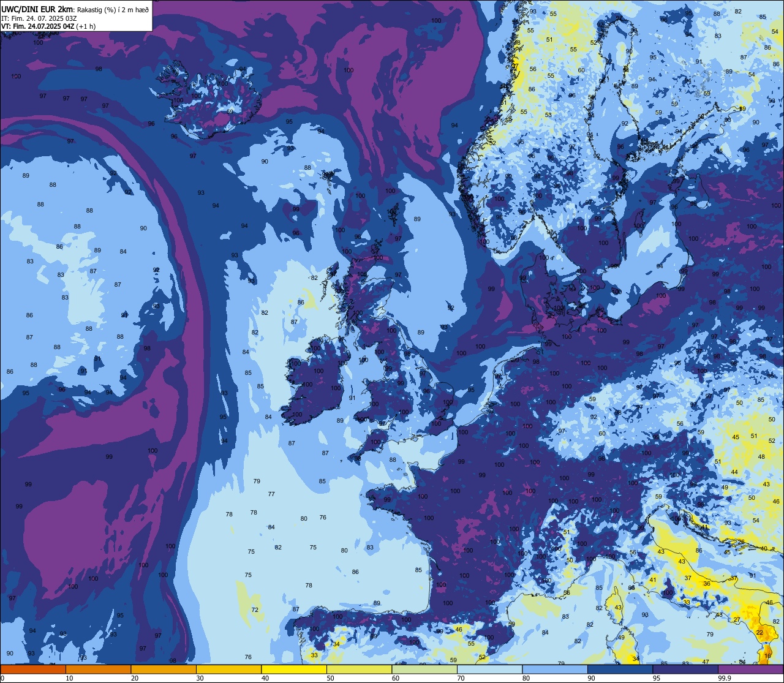Click the '80' legend scale label

[526, 678]
